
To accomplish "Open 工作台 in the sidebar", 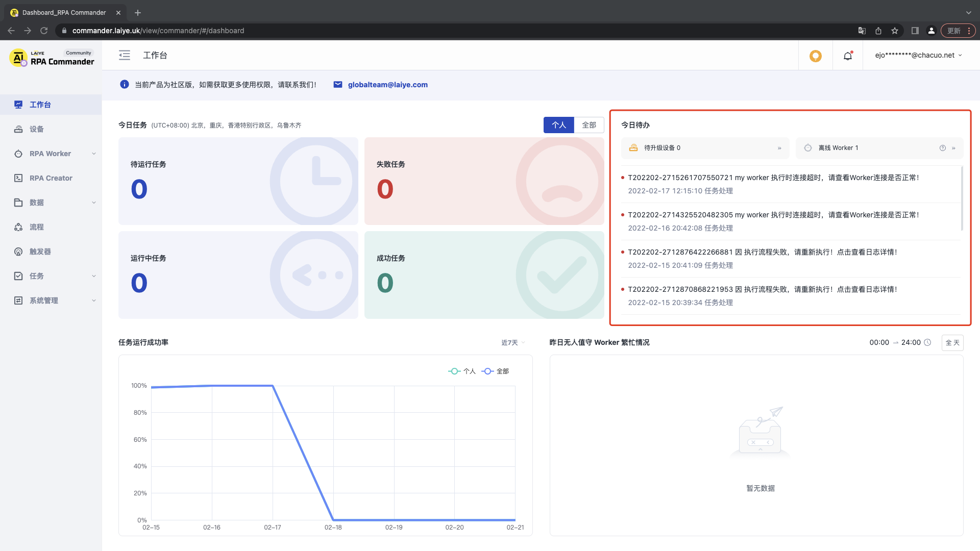I will (x=51, y=105).
